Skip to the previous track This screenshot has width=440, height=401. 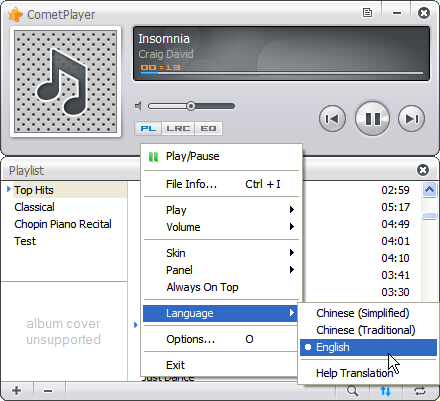[x=332, y=118]
